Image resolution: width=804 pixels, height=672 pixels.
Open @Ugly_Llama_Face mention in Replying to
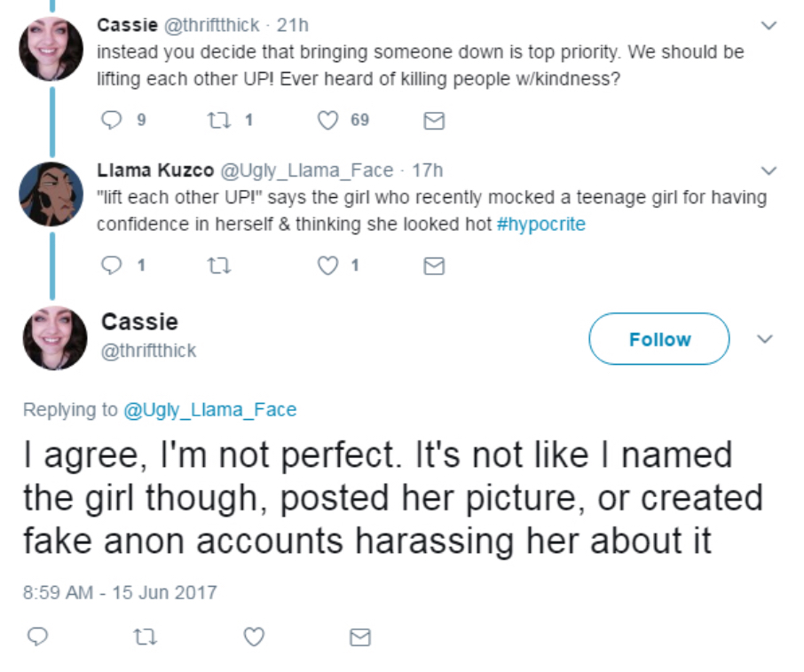click(209, 410)
